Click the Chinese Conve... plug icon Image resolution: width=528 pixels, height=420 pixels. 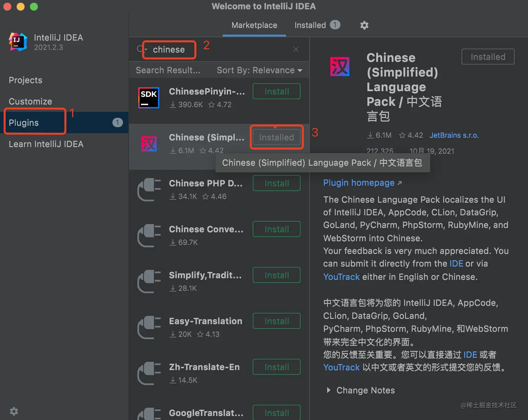[x=149, y=236]
